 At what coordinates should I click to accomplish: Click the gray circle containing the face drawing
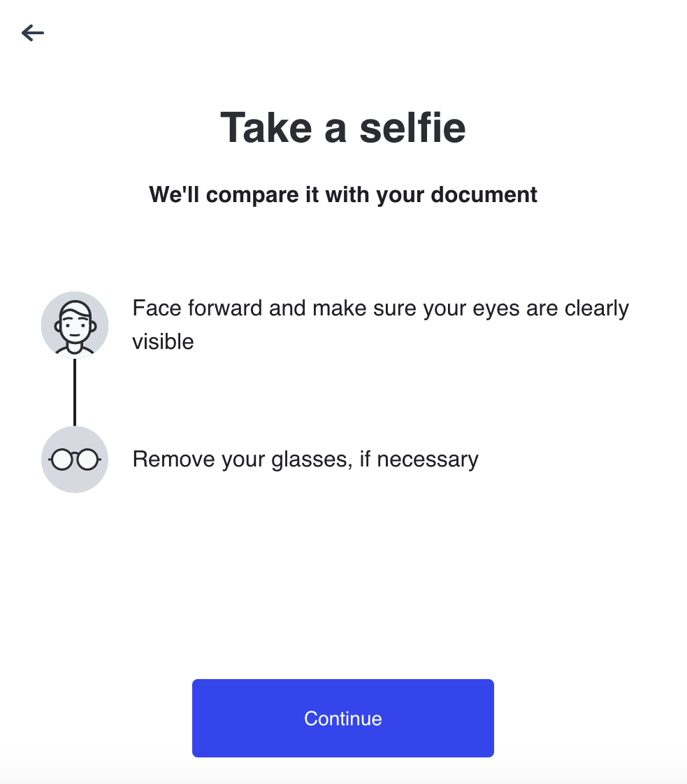(74, 325)
